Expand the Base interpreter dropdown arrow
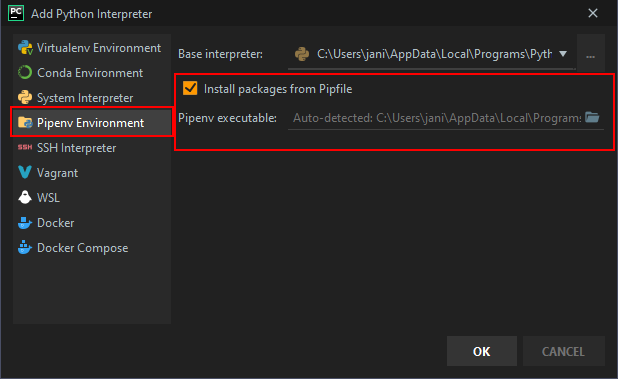Viewport: 618px width, 379px height. pyautogui.click(x=563, y=54)
